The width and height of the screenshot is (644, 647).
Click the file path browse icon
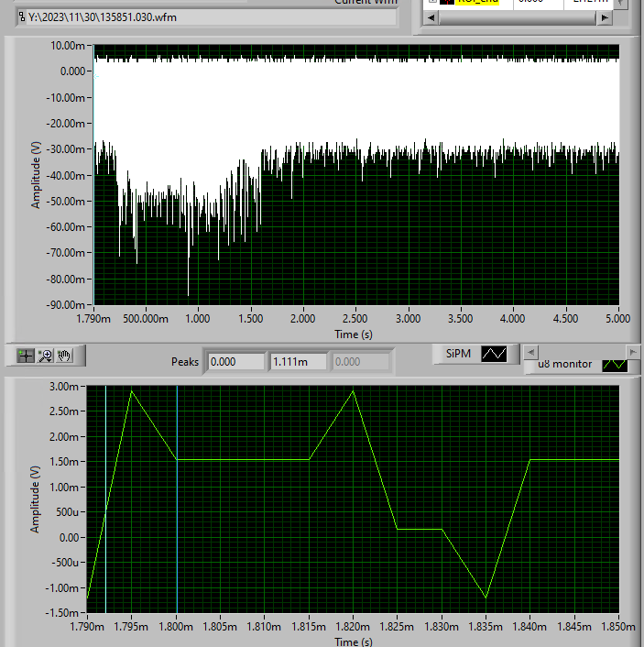tap(22, 17)
